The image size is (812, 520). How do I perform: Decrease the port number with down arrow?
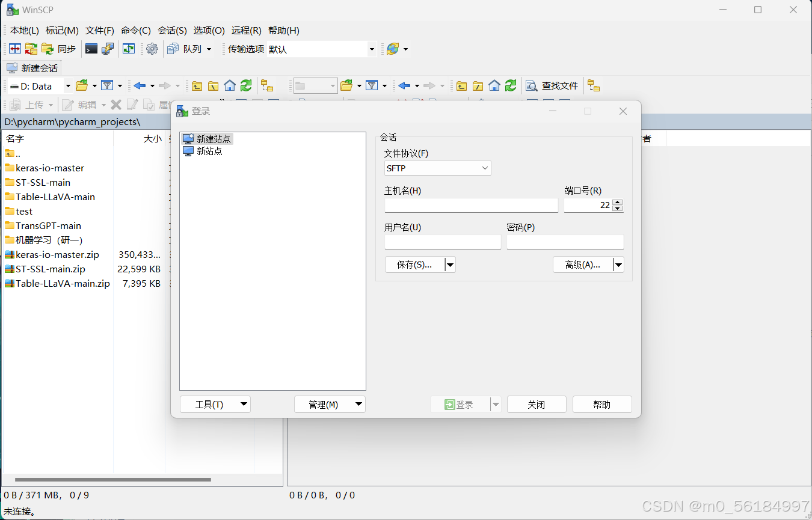tap(618, 209)
